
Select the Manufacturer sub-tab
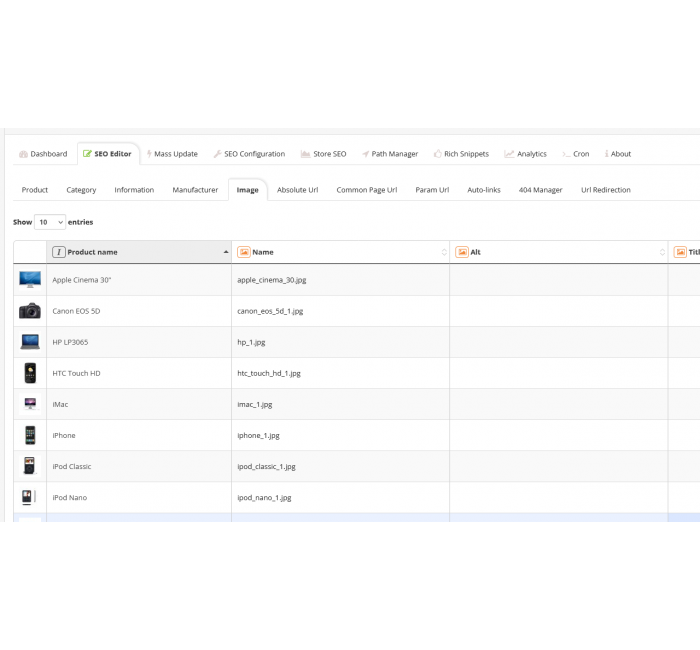195,190
